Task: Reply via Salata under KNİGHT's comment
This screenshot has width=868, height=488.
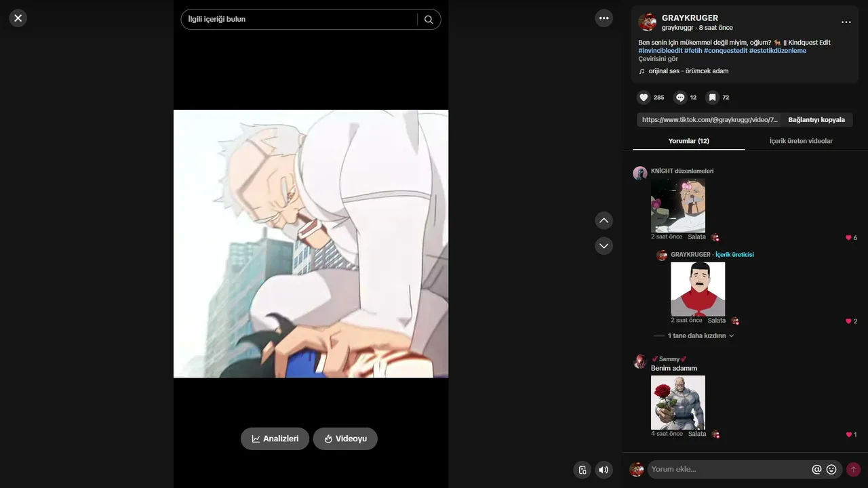Action: coord(696,237)
